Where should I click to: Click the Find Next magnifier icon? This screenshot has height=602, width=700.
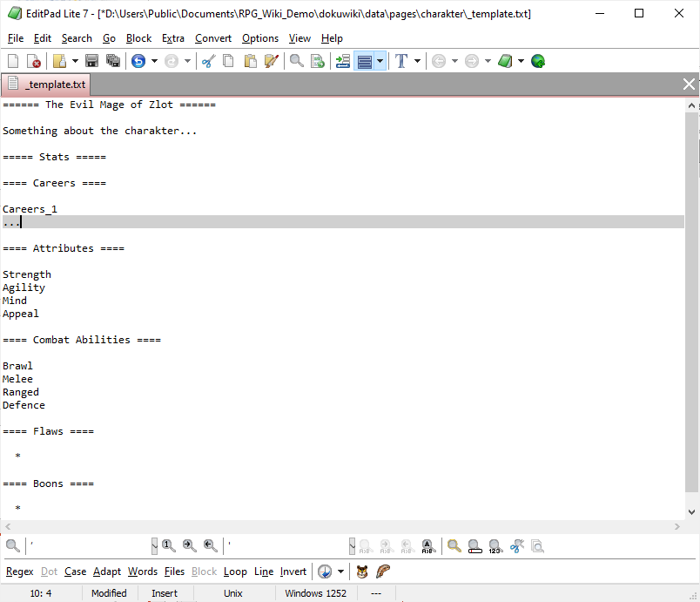click(x=189, y=545)
